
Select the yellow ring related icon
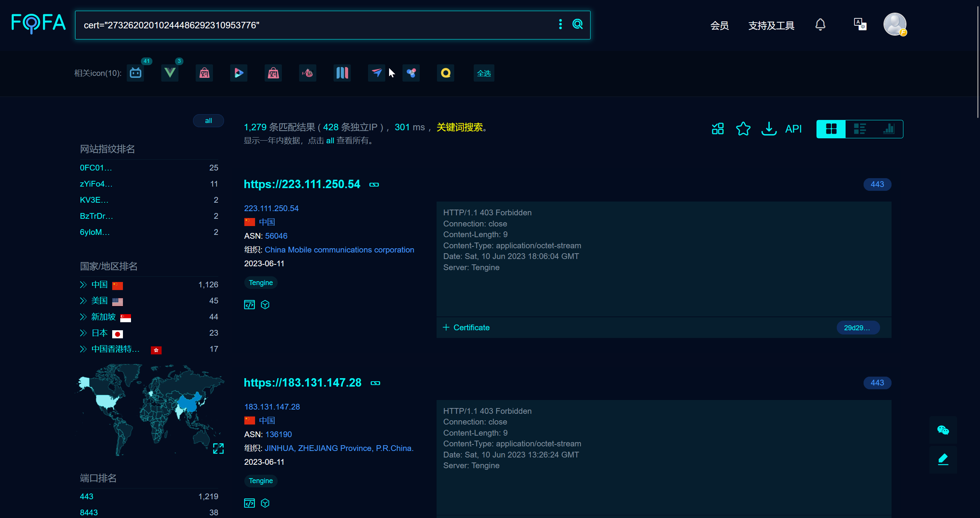pos(445,73)
